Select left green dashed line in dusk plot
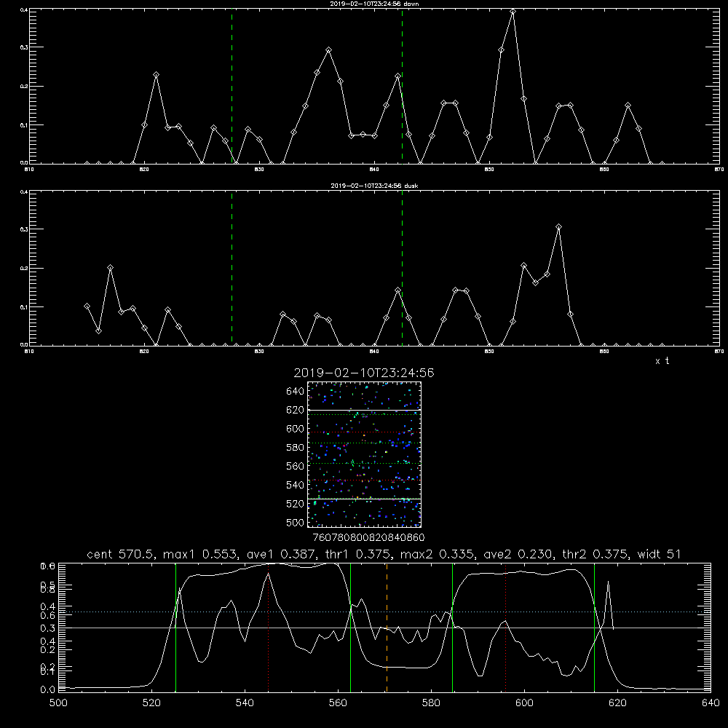Screen dimensions: 728x728 232,268
